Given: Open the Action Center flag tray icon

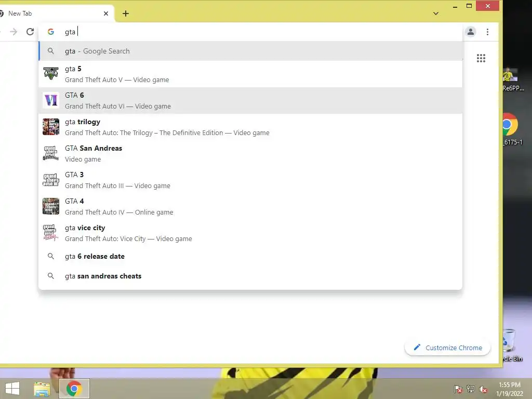Looking at the screenshot, I should [458, 389].
